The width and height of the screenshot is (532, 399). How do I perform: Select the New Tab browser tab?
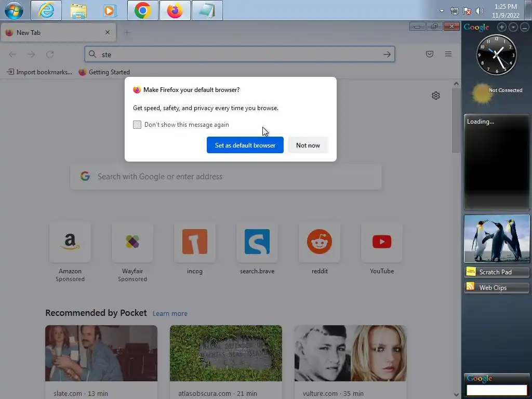(58, 33)
